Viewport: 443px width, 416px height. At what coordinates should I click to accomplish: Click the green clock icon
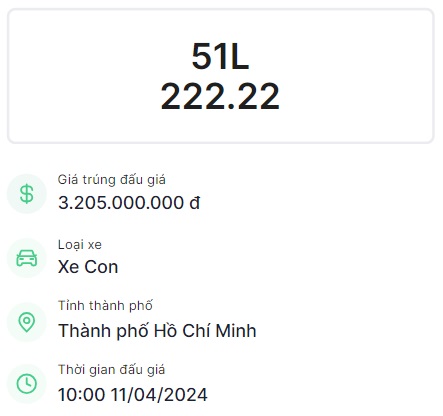coord(27,384)
